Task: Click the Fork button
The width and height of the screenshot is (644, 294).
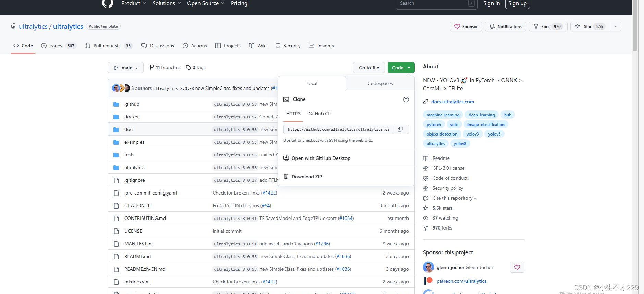Action: 548,26
